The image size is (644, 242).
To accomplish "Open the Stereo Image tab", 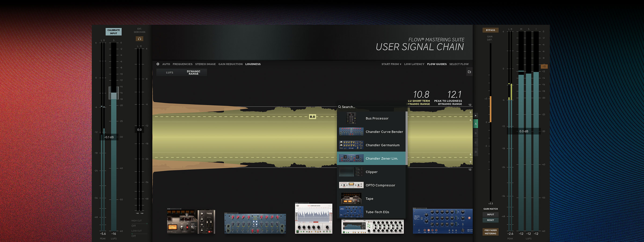I will [205, 64].
